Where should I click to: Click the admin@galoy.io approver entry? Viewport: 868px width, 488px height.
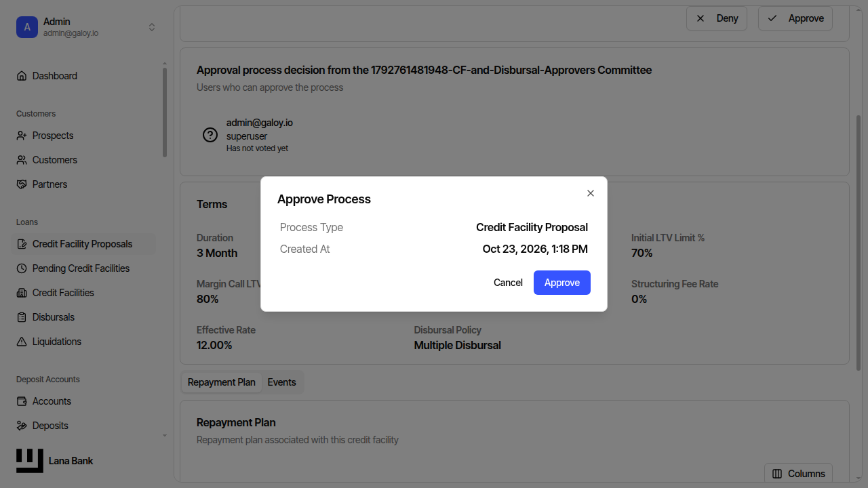tap(260, 123)
